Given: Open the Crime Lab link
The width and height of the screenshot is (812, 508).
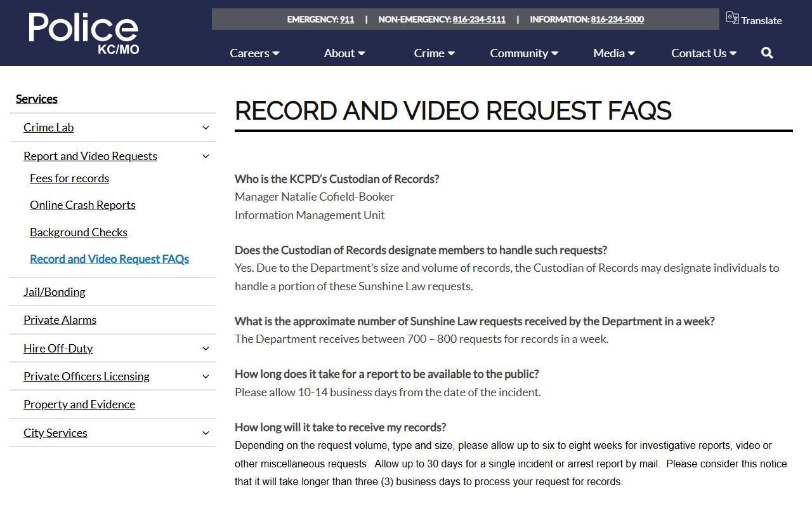Looking at the screenshot, I should click(48, 128).
